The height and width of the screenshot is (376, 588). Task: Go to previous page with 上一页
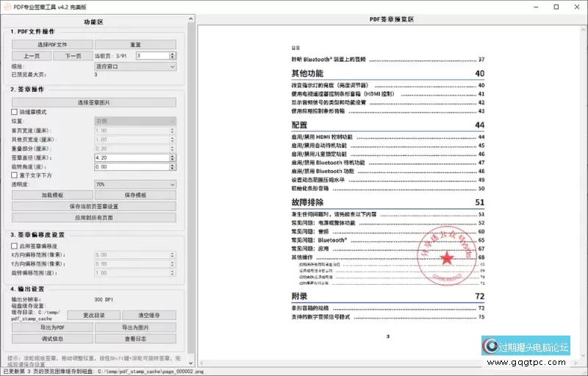[x=32, y=56]
